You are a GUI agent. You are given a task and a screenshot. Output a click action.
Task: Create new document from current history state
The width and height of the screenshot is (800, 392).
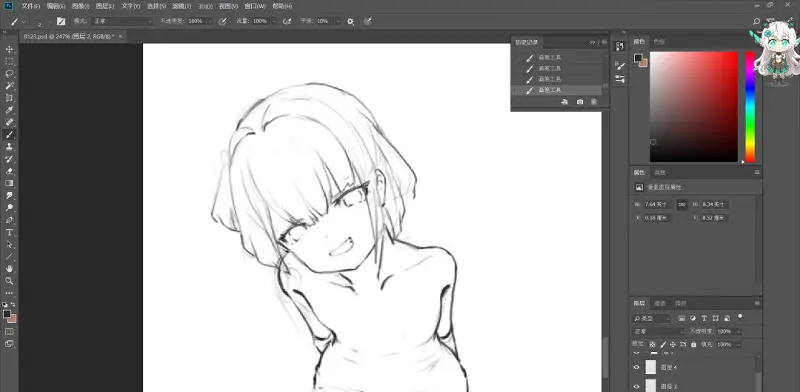565,102
